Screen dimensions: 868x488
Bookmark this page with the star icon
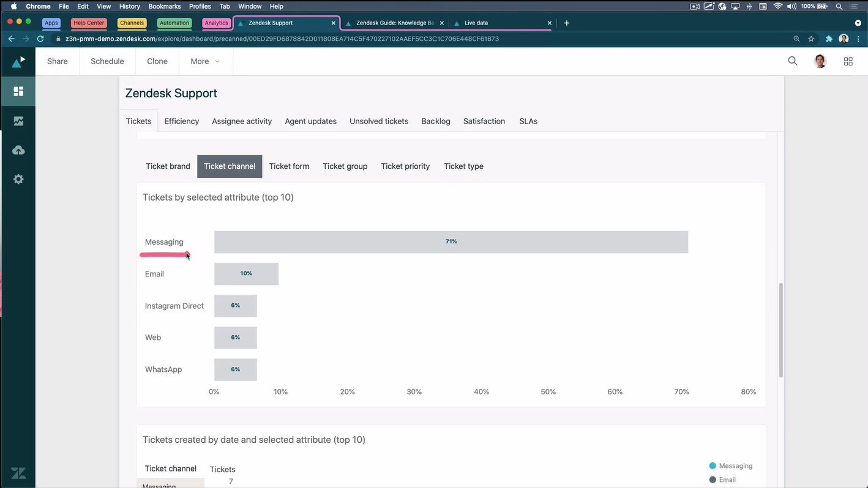tap(811, 39)
